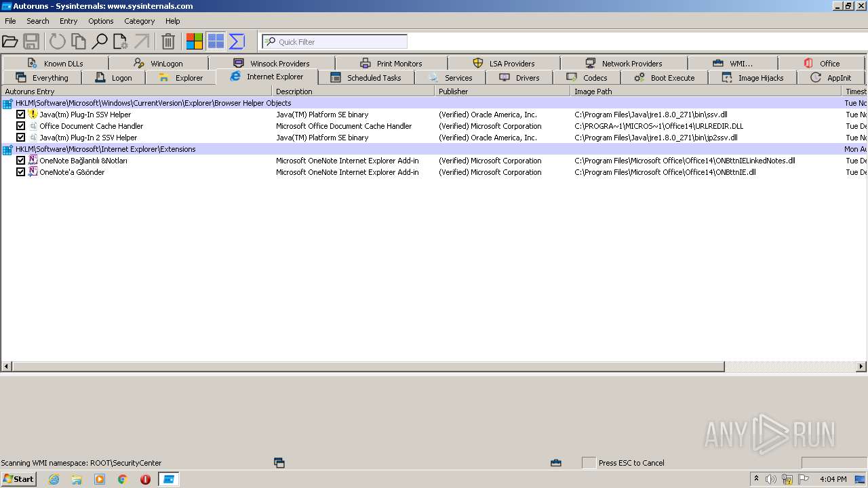Open the Windows Explorer folder taskbar icon
This screenshot has height=488, width=868.
pos(77,479)
